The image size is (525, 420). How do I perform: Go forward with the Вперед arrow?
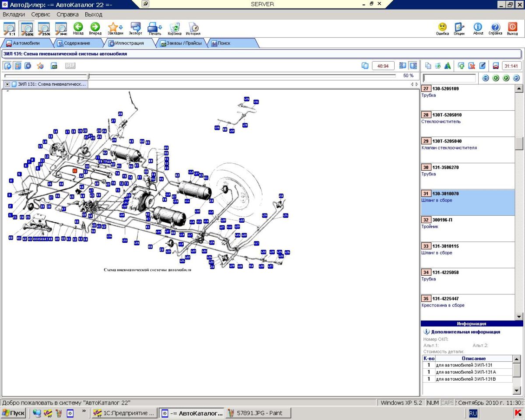[x=95, y=29]
